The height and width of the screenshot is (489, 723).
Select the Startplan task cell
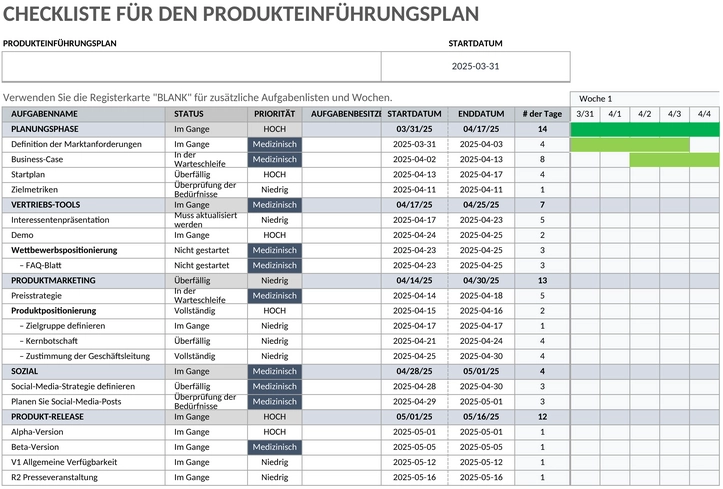83,175
